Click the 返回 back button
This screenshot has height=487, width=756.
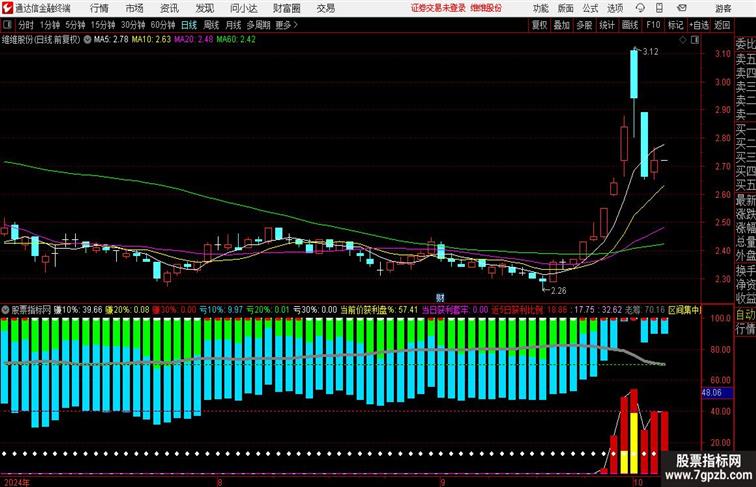click(x=722, y=25)
